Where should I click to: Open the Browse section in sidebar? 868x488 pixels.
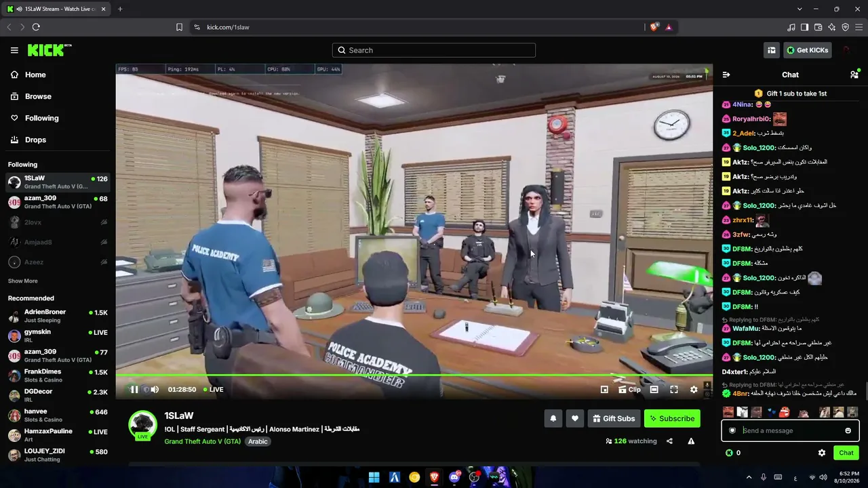coord(31,96)
